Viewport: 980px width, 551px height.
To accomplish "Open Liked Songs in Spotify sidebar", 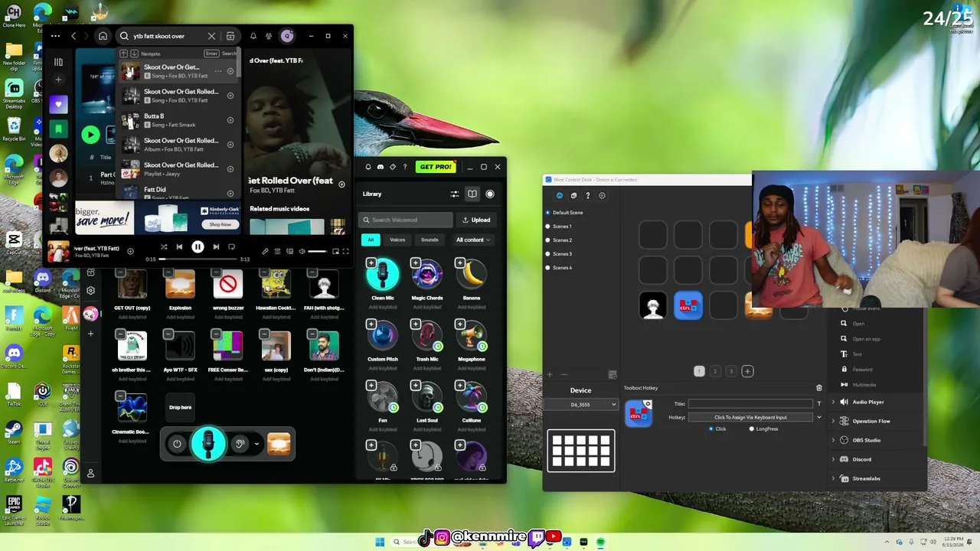I will (x=58, y=104).
